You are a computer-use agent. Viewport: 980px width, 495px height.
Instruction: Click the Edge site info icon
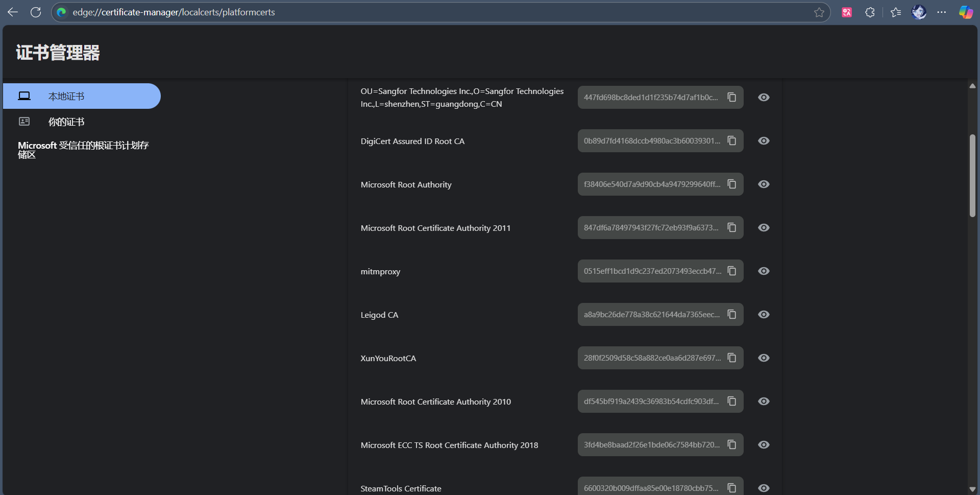click(x=62, y=12)
